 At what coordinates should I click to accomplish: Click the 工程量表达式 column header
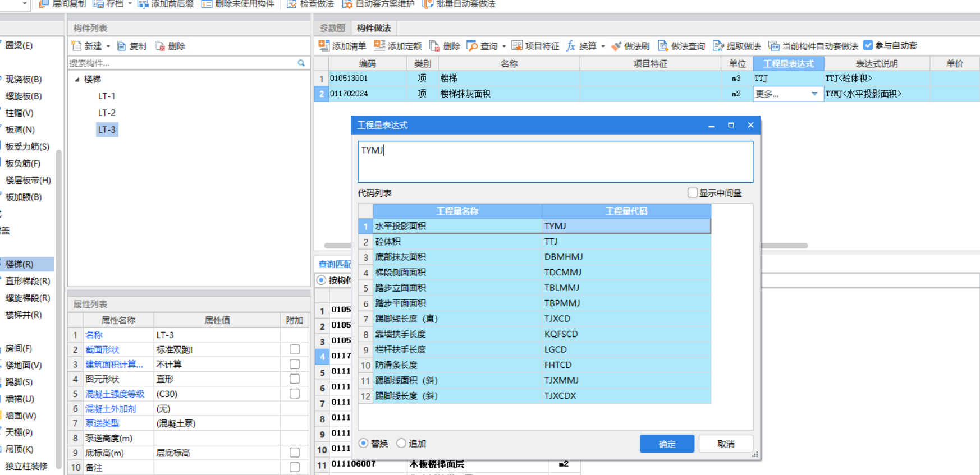tap(789, 64)
